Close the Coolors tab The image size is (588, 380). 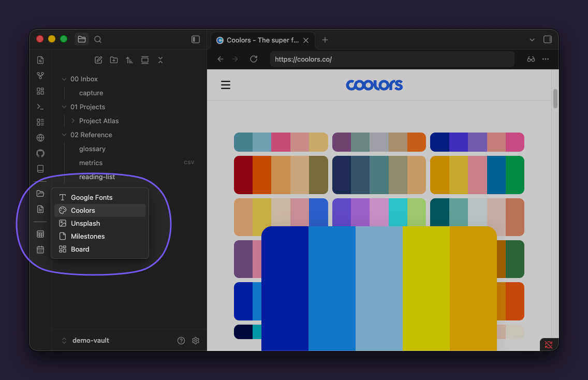306,40
